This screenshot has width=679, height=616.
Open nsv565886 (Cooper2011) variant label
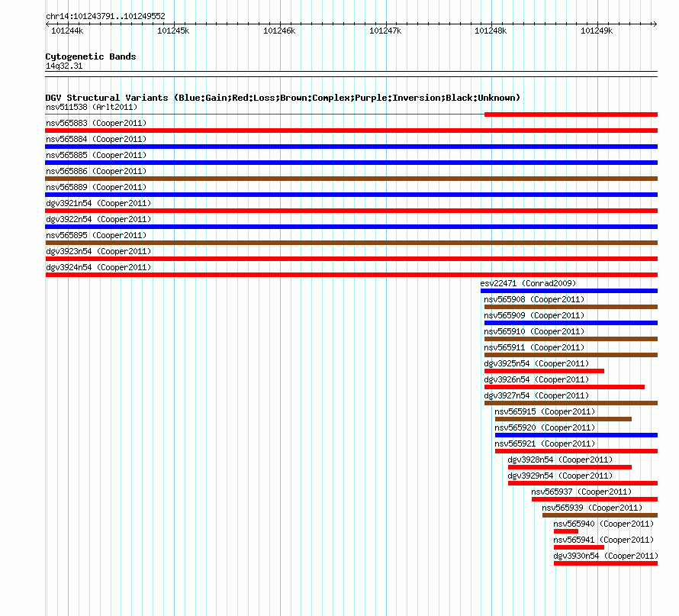coord(96,171)
